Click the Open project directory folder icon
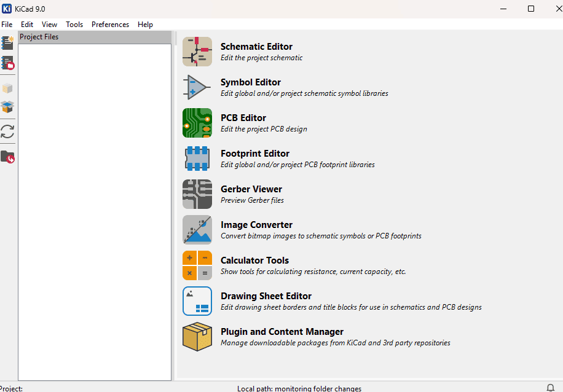 7,157
